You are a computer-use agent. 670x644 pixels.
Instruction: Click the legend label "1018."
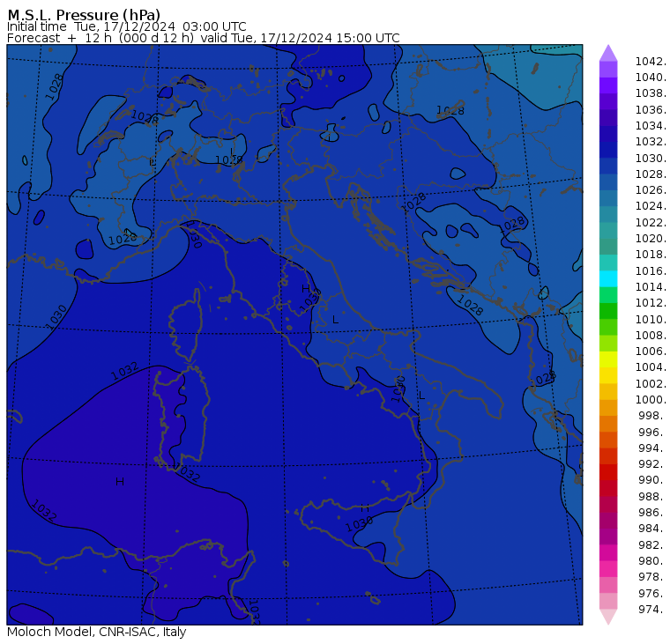[x=651, y=254]
